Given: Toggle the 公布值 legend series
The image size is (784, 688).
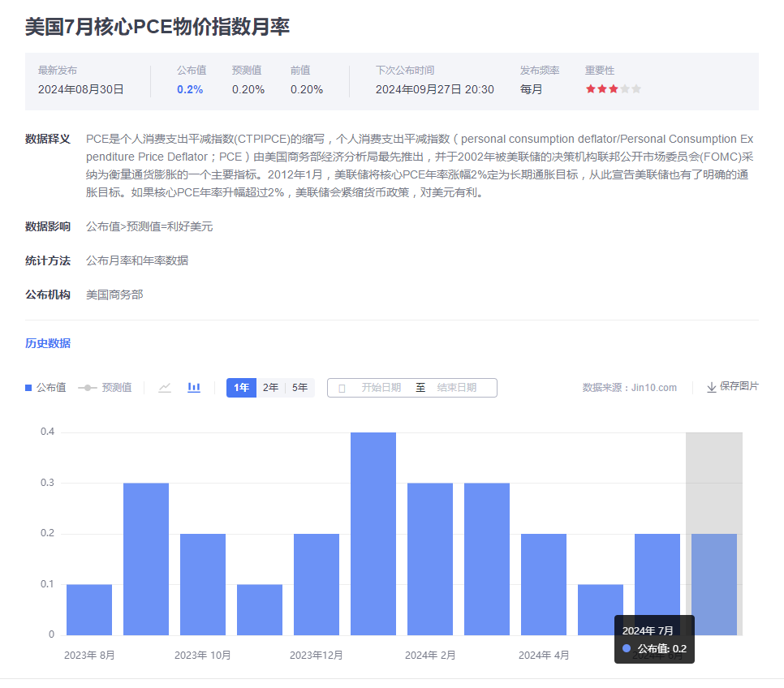Looking at the screenshot, I should point(46,388).
